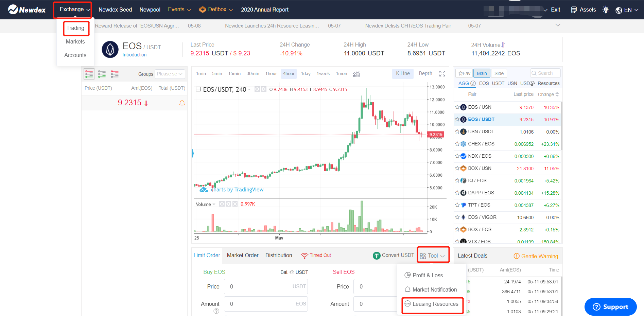The height and width of the screenshot is (316, 644).
Task: Favorite the CHEX / EOS pair star
Action: (x=457, y=144)
